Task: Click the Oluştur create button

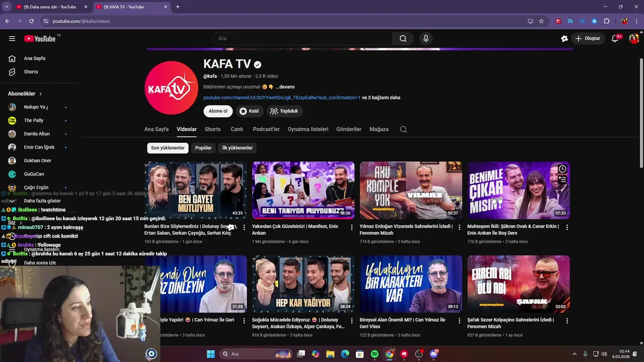Action: tap(587, 39)
